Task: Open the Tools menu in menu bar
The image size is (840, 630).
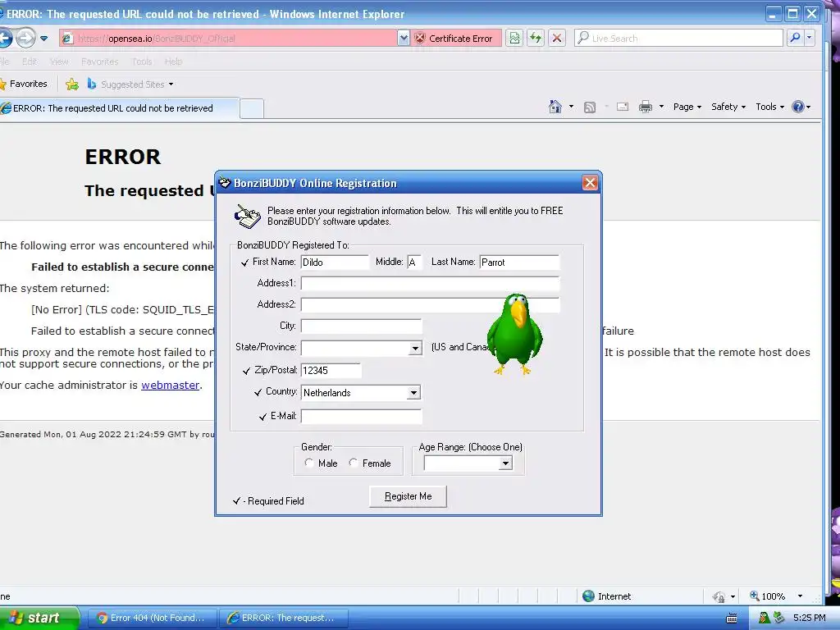Action: point(142,62)
